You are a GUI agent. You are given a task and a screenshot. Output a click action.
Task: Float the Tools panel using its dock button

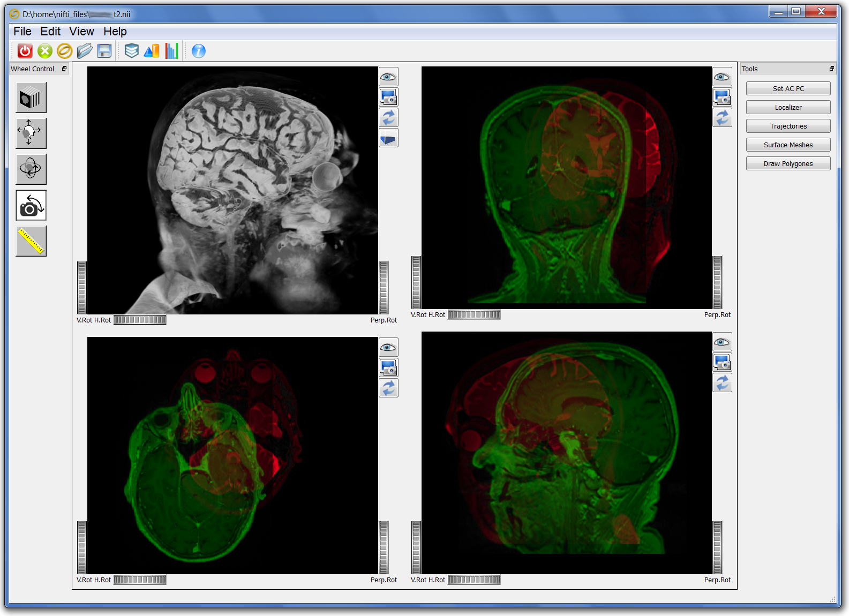coord(831,69)
